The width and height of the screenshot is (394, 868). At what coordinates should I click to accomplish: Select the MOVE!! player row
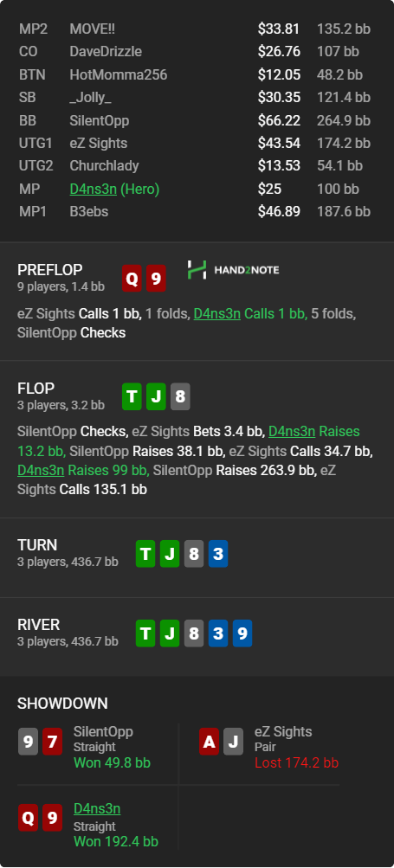point(197,29)
